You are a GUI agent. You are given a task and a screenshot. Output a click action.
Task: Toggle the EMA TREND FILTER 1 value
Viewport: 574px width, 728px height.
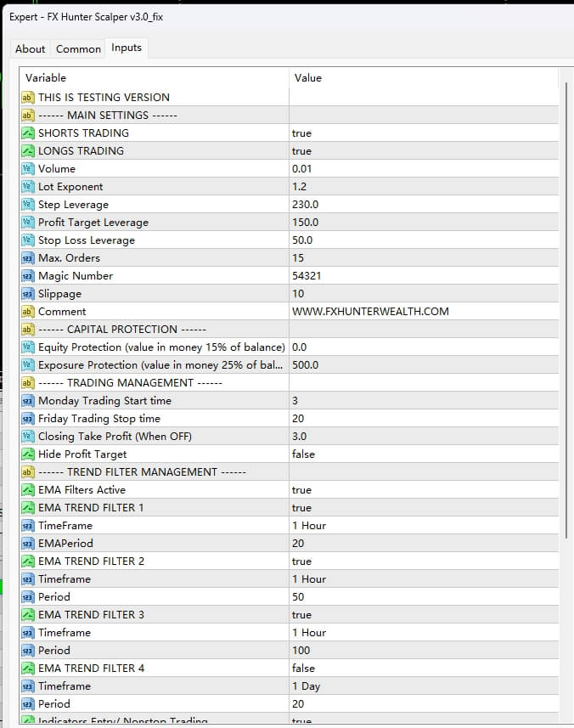click(423, 508)
